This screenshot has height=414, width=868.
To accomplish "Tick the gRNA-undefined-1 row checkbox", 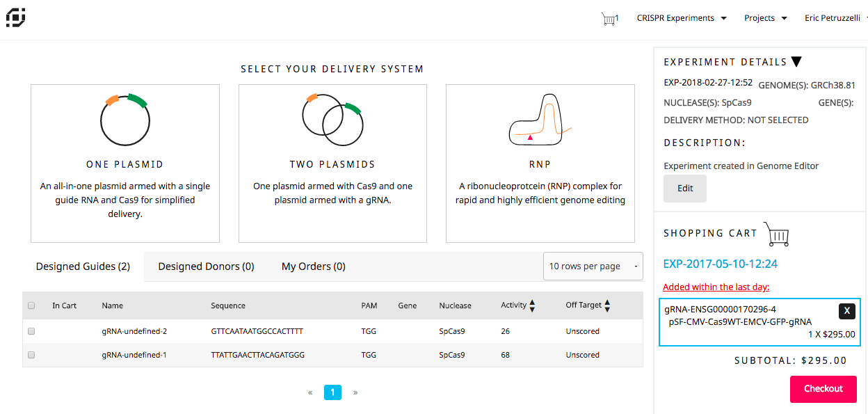I will pyautogui.click(x=31, y=355).
